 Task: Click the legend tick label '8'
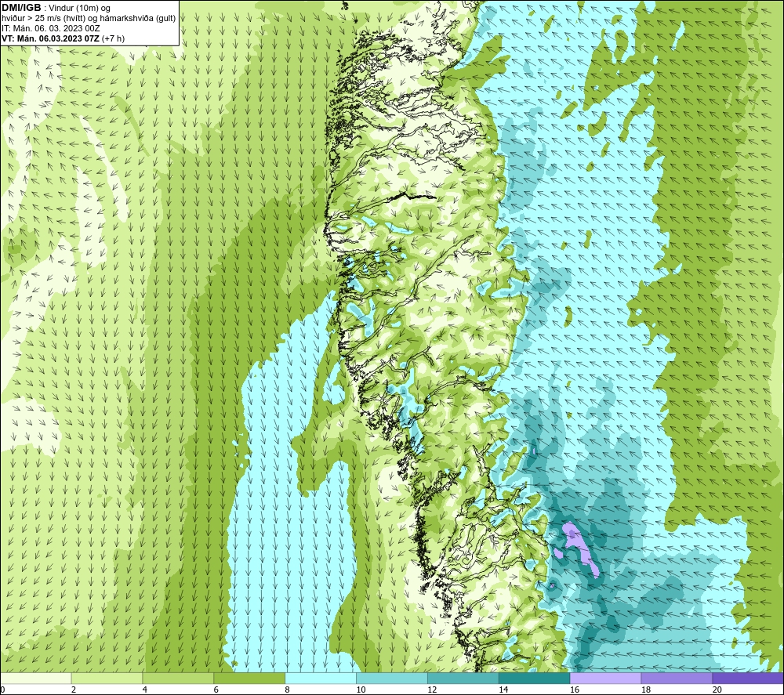287,690
